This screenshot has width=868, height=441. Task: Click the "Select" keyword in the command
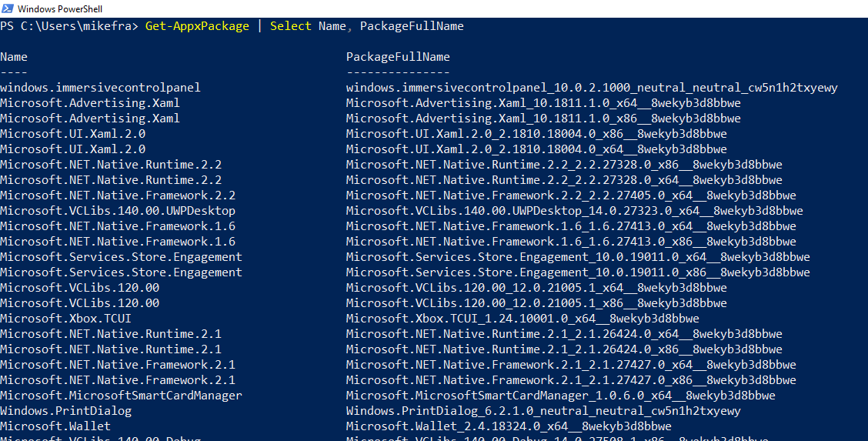pos(291,26)
